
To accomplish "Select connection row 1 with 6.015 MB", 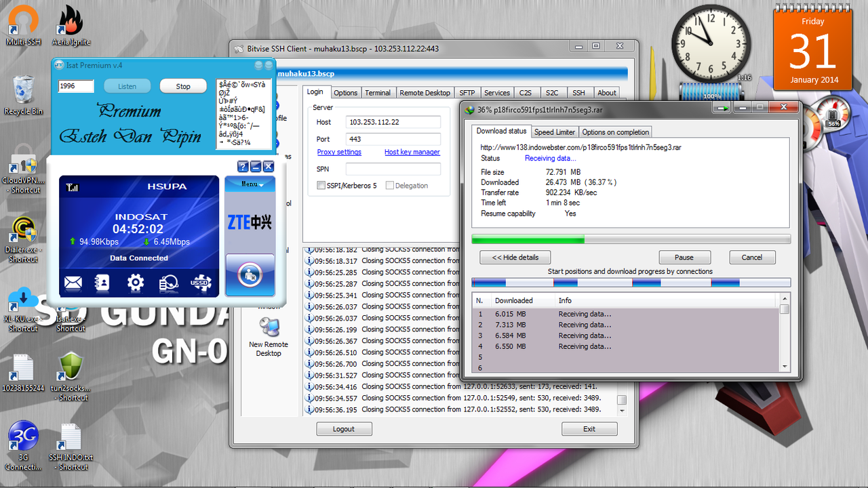I will point(626,314).
